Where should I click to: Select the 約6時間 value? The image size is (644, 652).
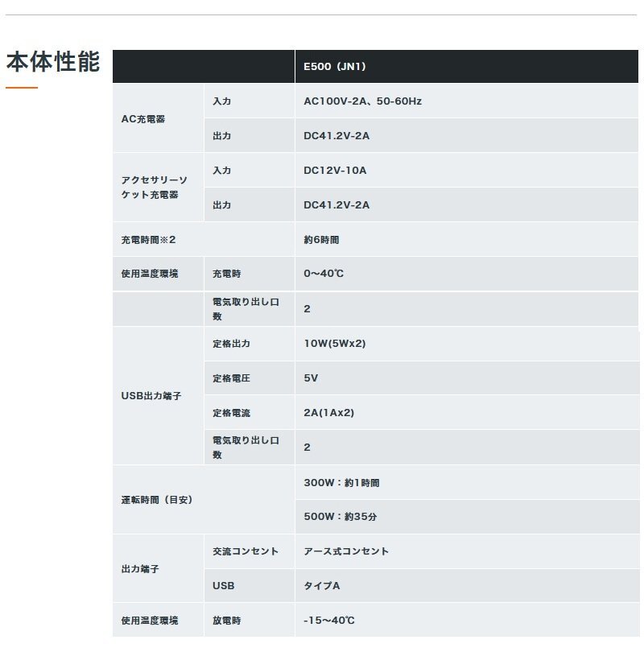(x=321, y=240)
